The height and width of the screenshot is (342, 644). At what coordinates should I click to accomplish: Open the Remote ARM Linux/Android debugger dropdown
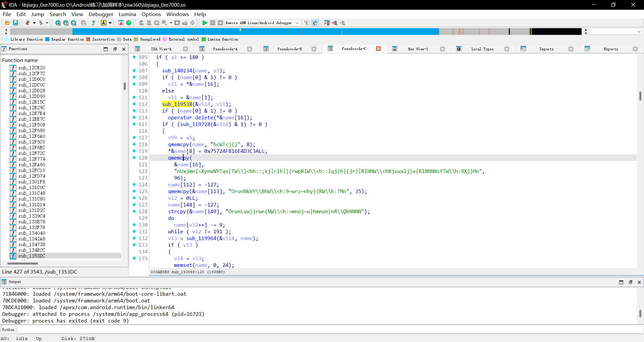click(262, 23)
